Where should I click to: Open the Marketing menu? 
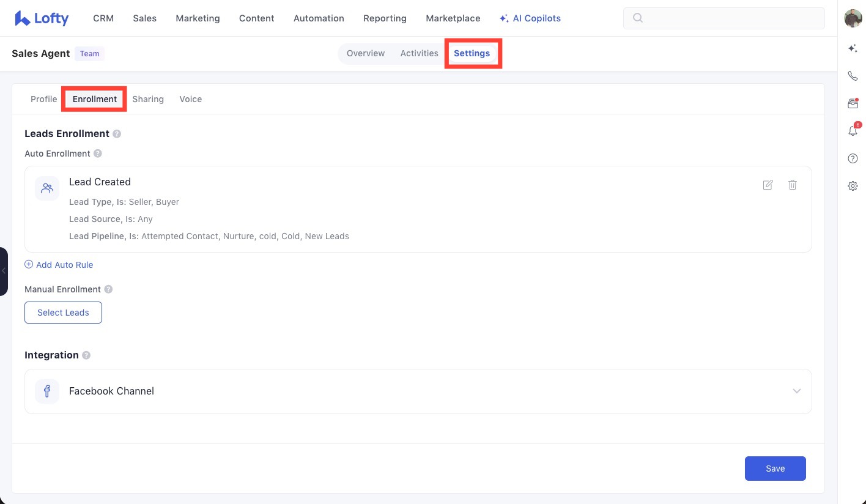pos(198,18)
